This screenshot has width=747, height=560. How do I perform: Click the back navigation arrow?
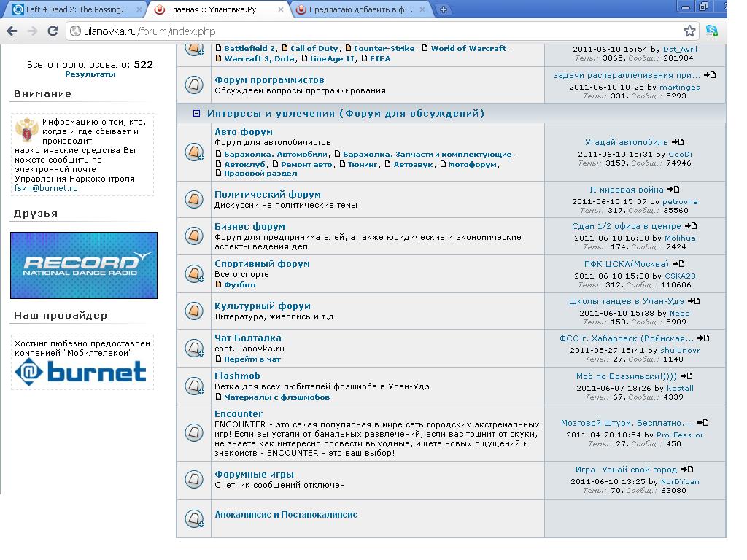pos(12,31)
